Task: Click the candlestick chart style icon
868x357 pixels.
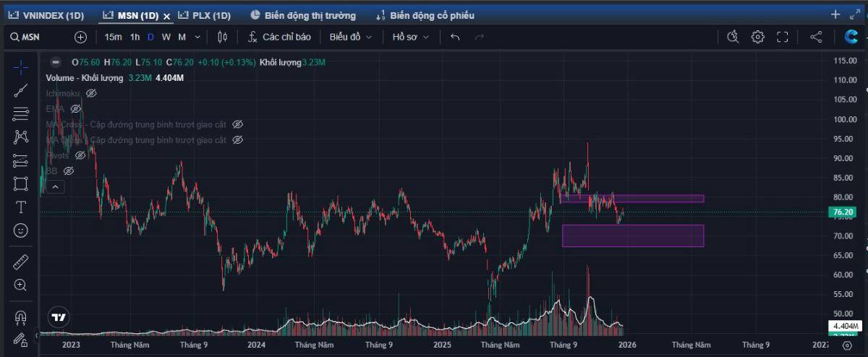Action: coord(222,37)
